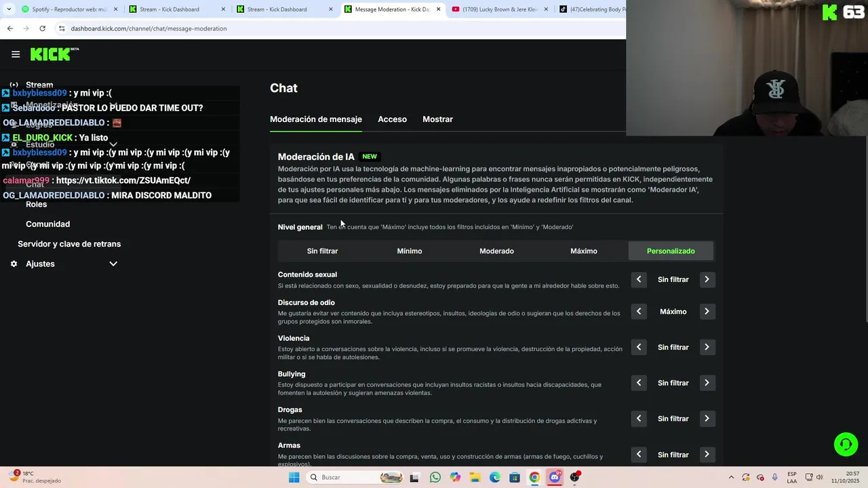The width and height of the screenshot is (868, 488).
Task: Open OBS Studio from the taskbar
Action: pyautogui.click(x=575, y=477)
